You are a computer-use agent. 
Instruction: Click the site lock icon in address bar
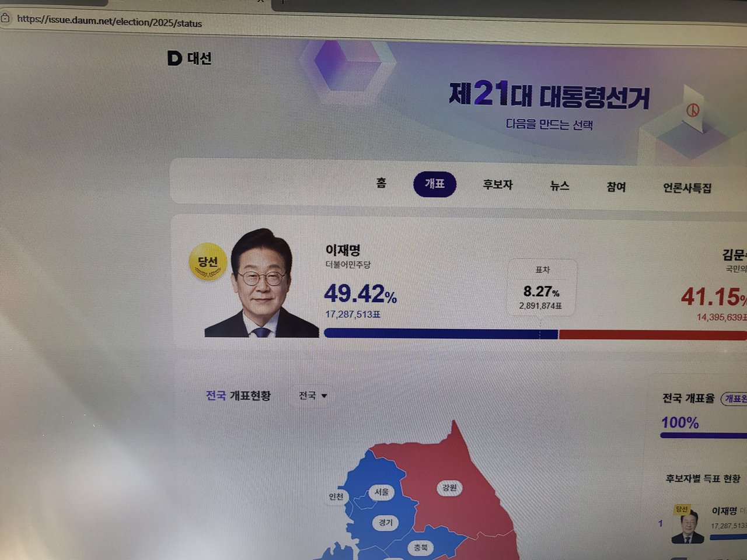tap(5, 17)
